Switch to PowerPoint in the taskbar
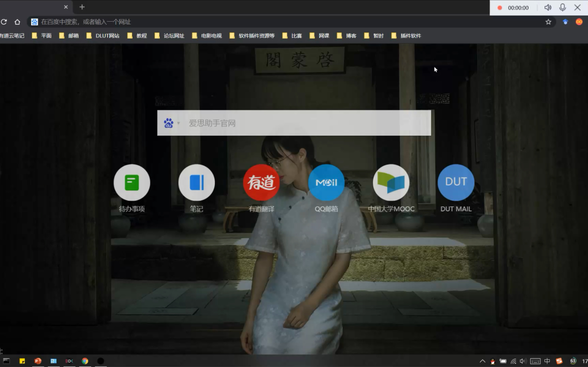Screen dimensions: 588x367 38,361
